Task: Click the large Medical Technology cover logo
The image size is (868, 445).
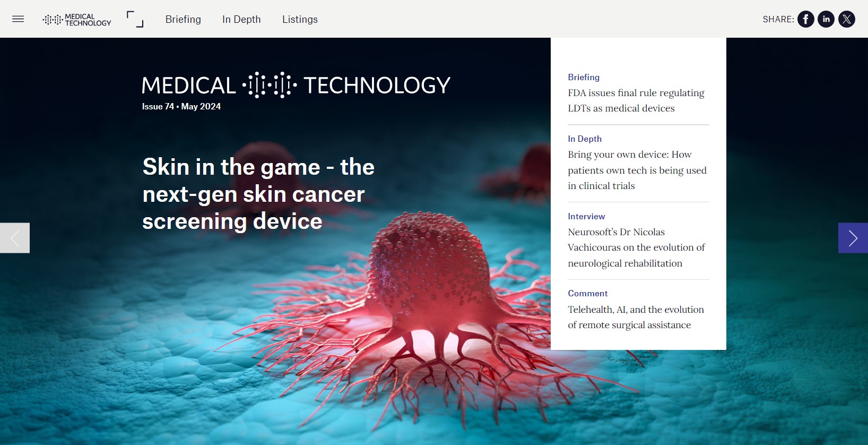Action: (x=296, y=85)
